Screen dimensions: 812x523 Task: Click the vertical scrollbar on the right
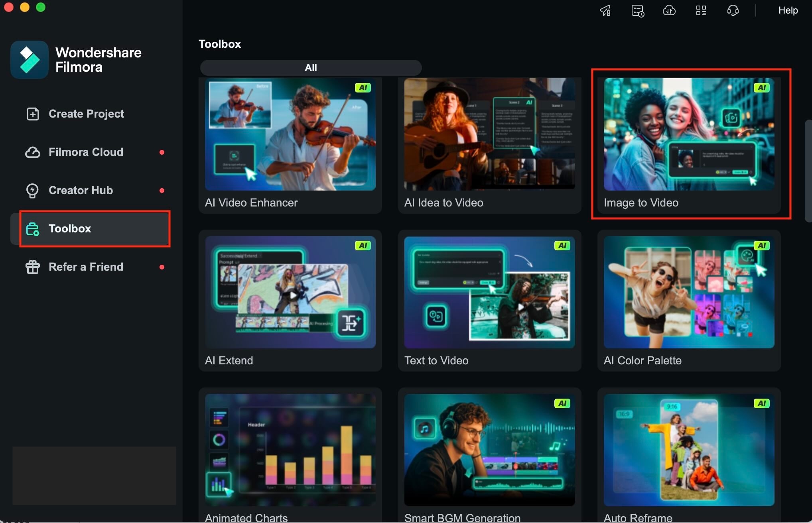pos(808,171)
